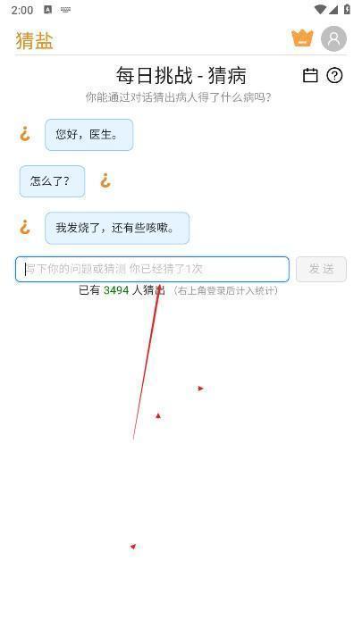The width and height of the screenshot is (362, 644).
Task: Select the '我发烧了，还有些咳嗽。' chat bubble
Action: (117, 228)
